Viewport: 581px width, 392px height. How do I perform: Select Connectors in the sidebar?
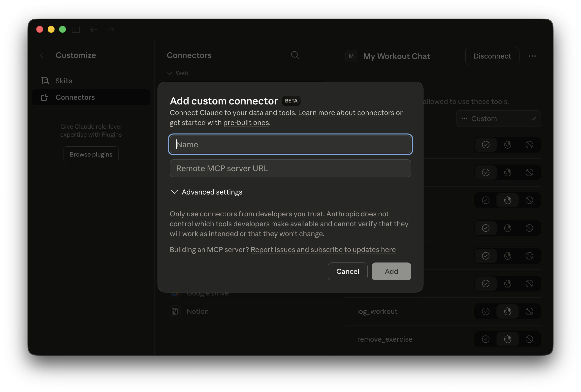coord(75,97)
